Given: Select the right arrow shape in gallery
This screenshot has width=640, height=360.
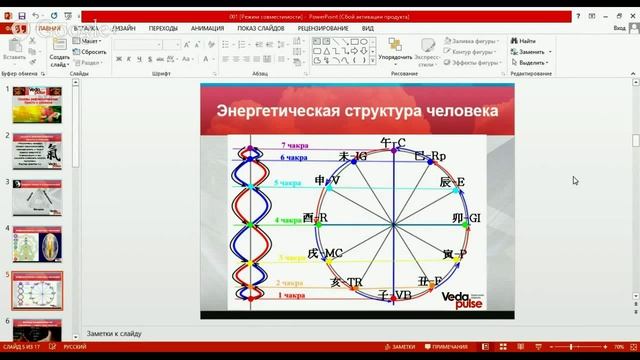Looking at the screenshot, I should pos(354,51).
